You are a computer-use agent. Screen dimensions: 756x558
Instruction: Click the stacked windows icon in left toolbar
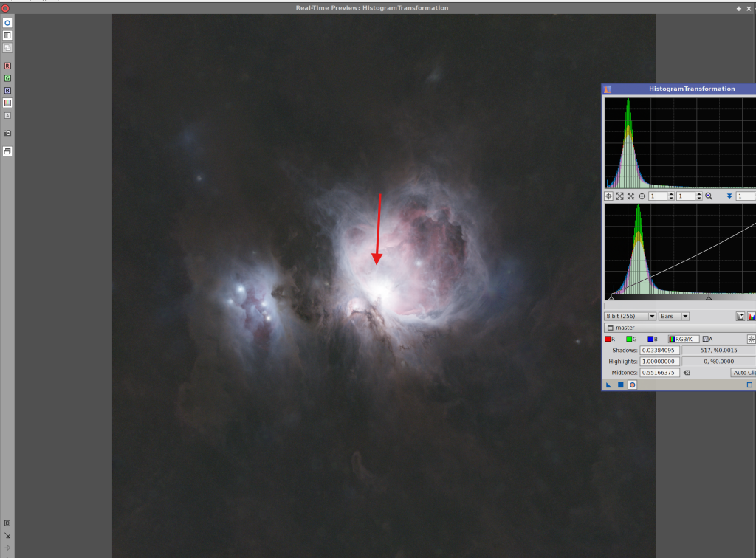pyautogui.click(x=7, y=151)
